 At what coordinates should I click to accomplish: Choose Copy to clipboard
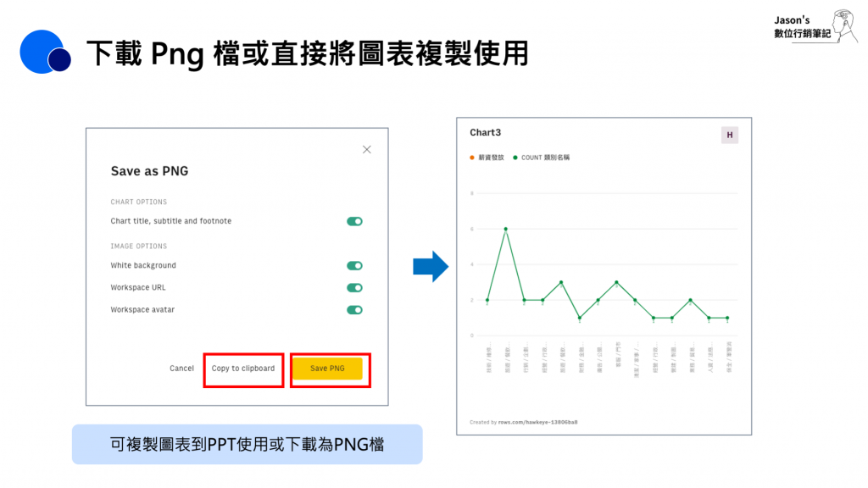pos(243,369)
